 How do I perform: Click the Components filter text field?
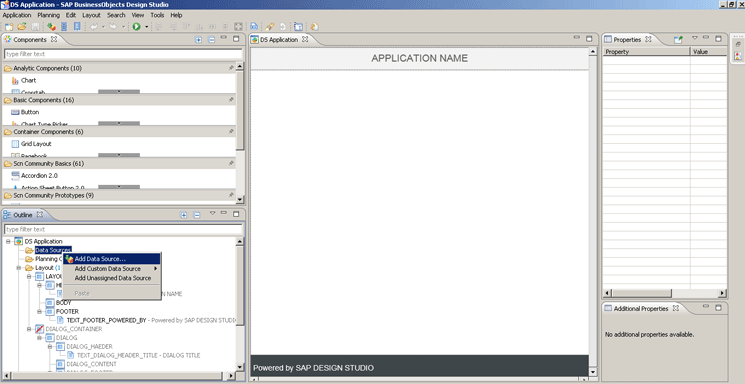coord(123,54)
